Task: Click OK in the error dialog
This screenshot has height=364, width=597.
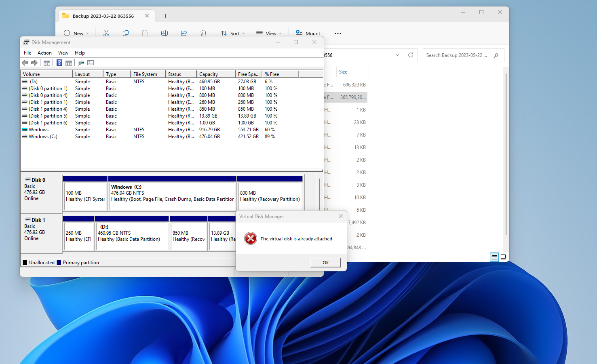Action: (x=325, y=263)
